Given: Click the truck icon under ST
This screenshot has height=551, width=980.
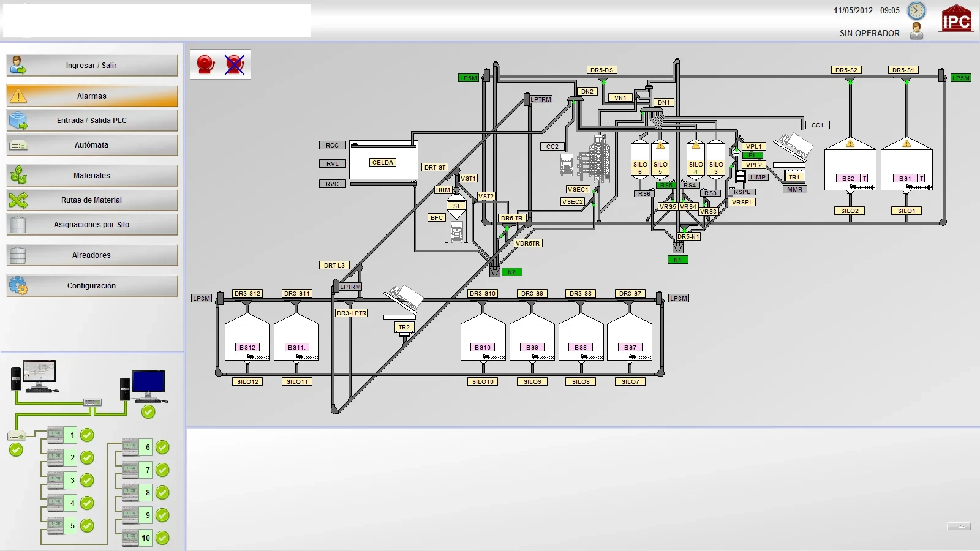Looking at the screenshot, I should tap(456, 232).
